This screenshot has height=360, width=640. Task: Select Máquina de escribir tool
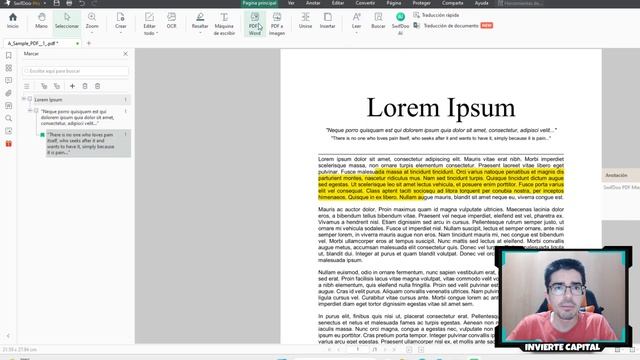click(224, 24)
